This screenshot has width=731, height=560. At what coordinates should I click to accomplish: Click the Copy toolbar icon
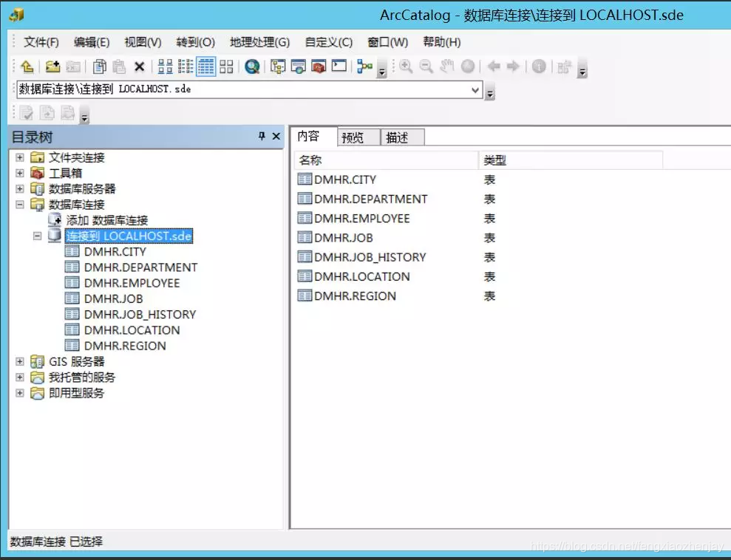[99, 66]
